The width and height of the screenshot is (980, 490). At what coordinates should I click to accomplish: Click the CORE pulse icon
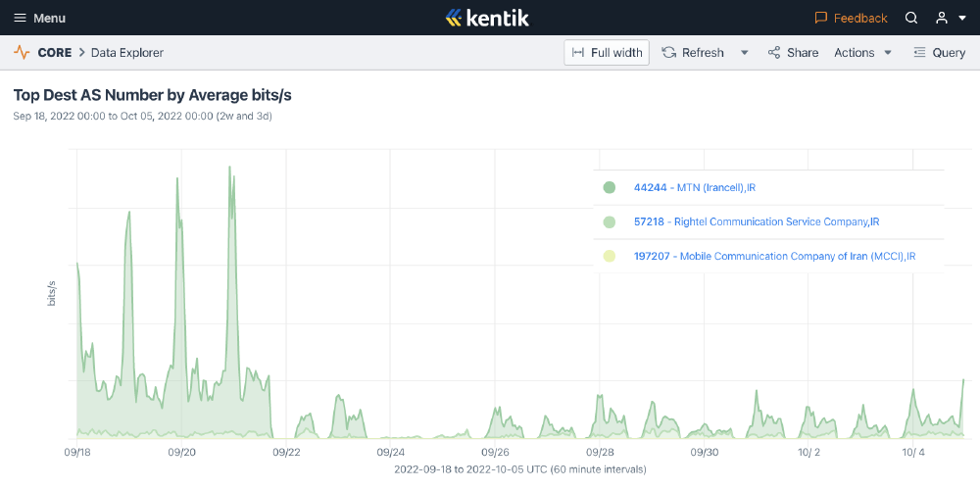22,53
